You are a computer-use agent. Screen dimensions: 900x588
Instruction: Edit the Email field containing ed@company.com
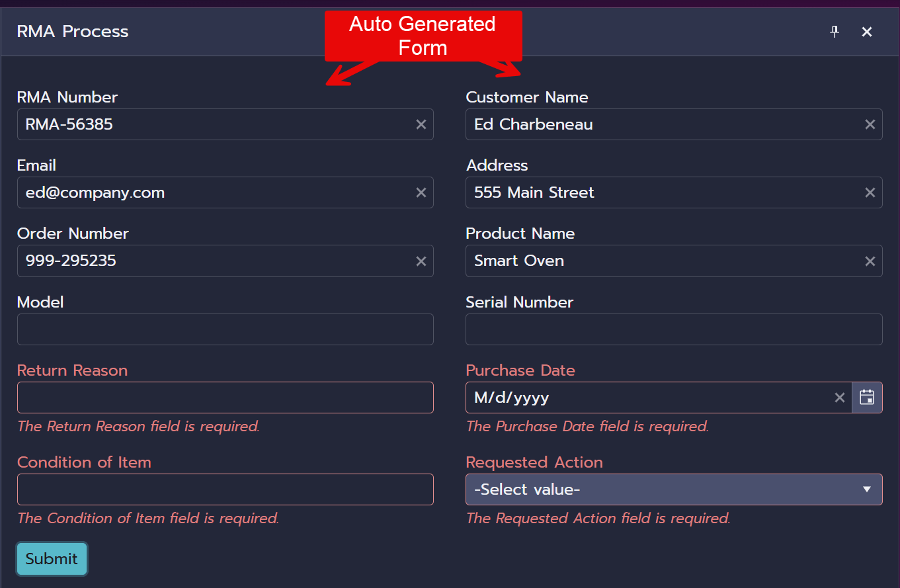tap(212, 192)
